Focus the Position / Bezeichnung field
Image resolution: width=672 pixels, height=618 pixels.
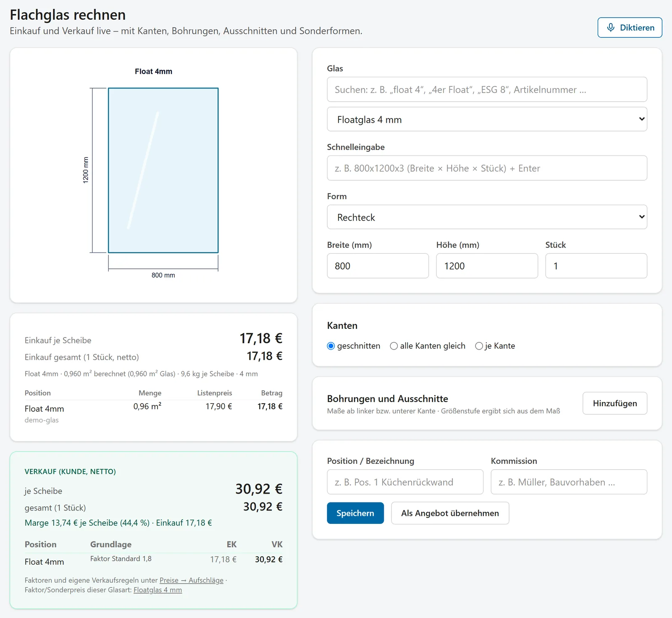coord(405,482)
